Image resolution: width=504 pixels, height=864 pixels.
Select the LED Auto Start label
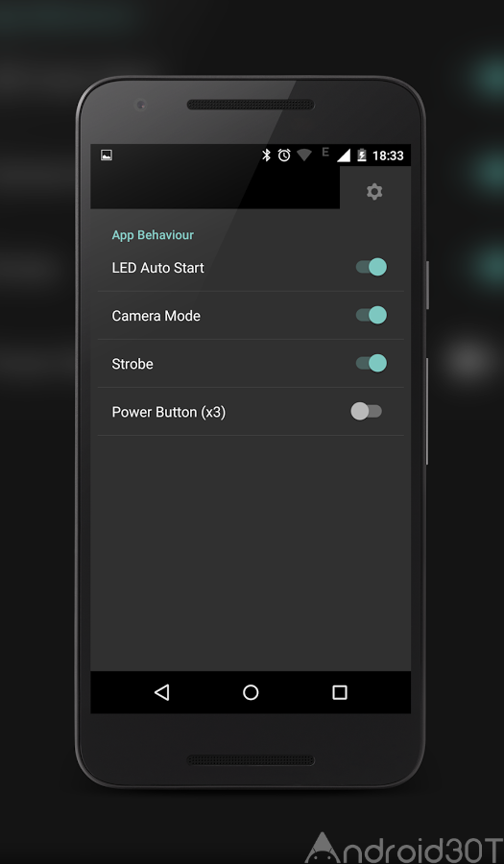[x=158, y=268]
